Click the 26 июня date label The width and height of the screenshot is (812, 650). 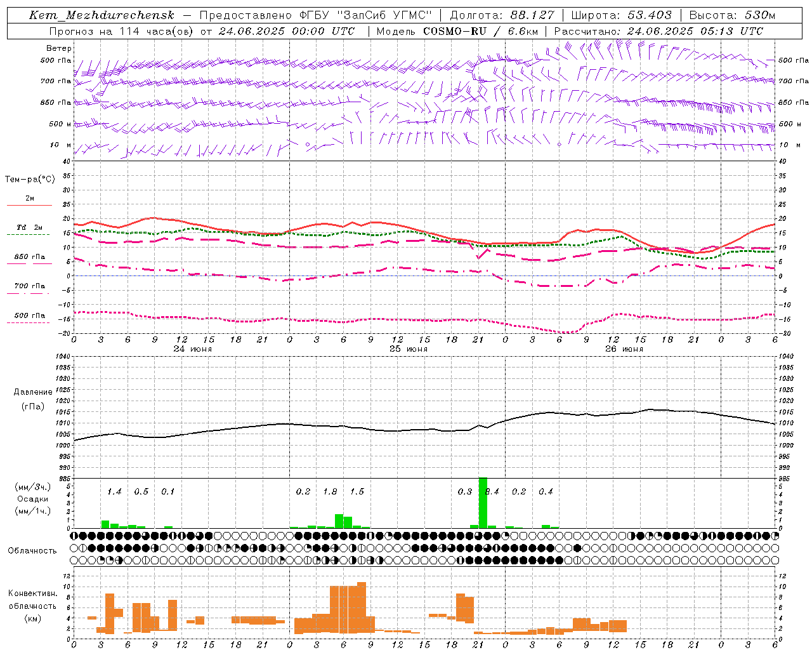pos(624,349)
